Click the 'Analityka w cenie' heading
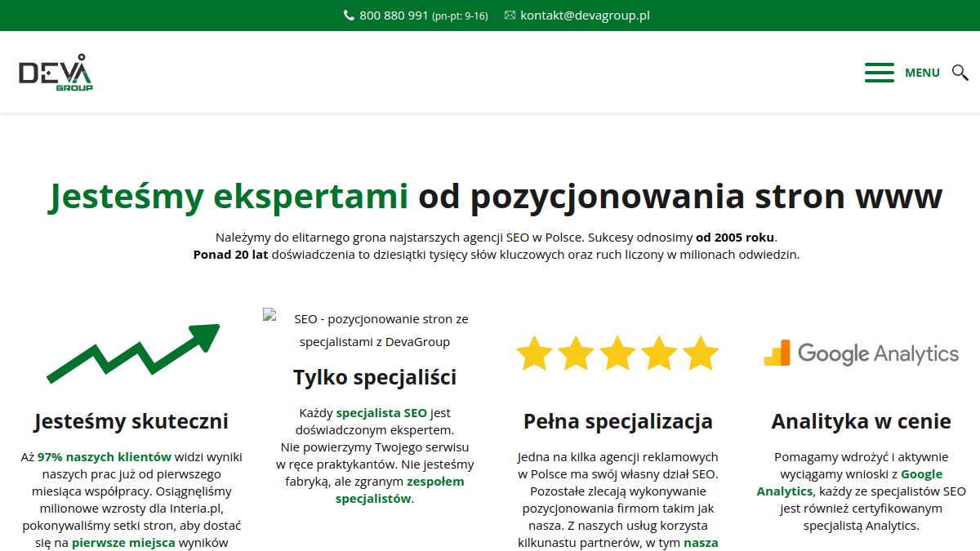The image size is (980, 551). 862,422
